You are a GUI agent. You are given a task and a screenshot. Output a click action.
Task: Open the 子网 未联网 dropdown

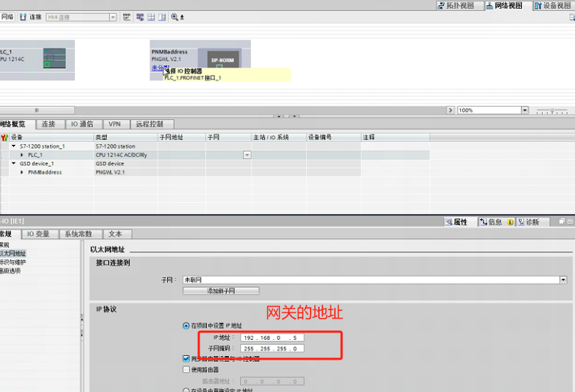563,280
